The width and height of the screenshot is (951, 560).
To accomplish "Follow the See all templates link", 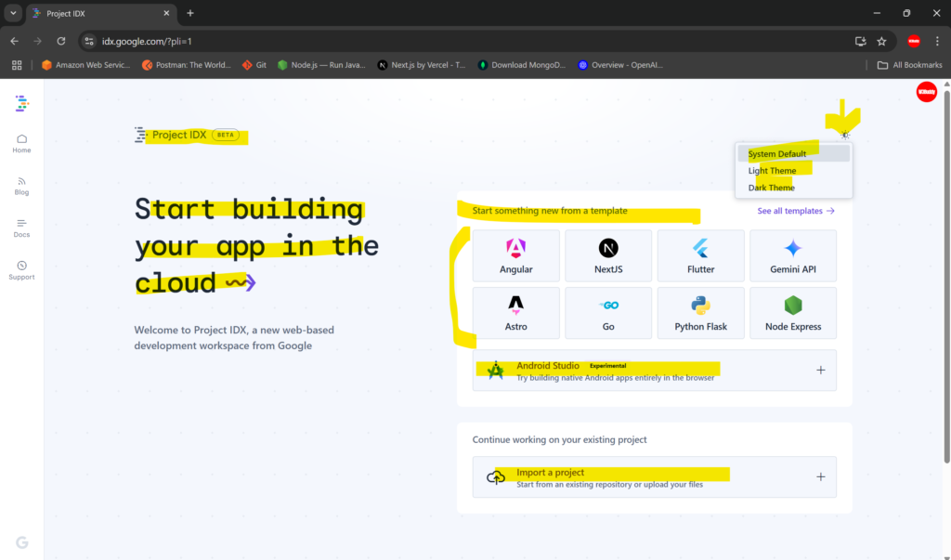I will click(x=796, y=211).
